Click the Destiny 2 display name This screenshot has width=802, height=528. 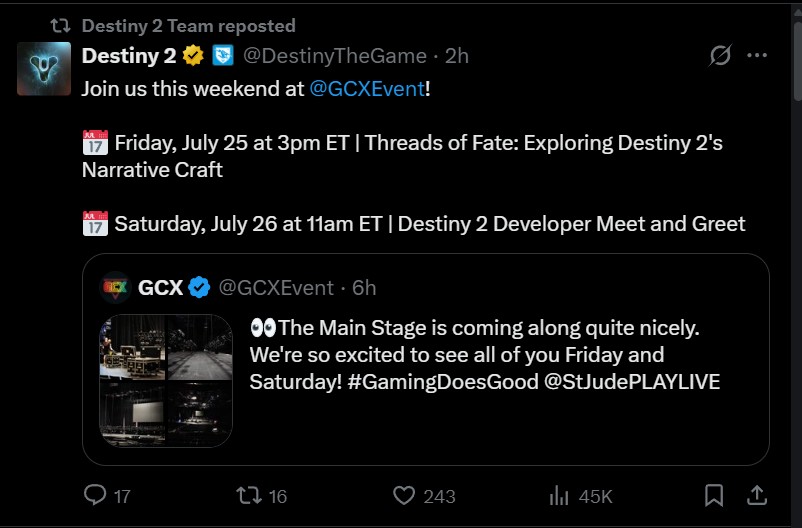click(x=129, y=56)
